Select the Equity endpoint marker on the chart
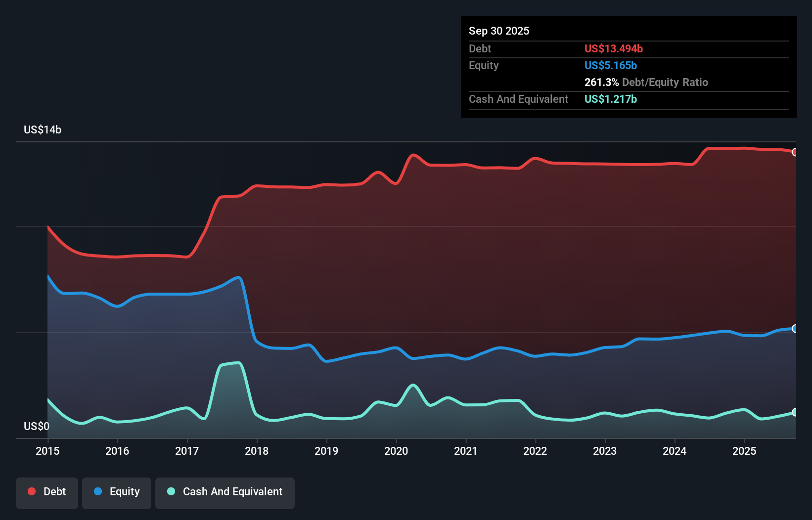812x520 pixels. pos(795,328)
